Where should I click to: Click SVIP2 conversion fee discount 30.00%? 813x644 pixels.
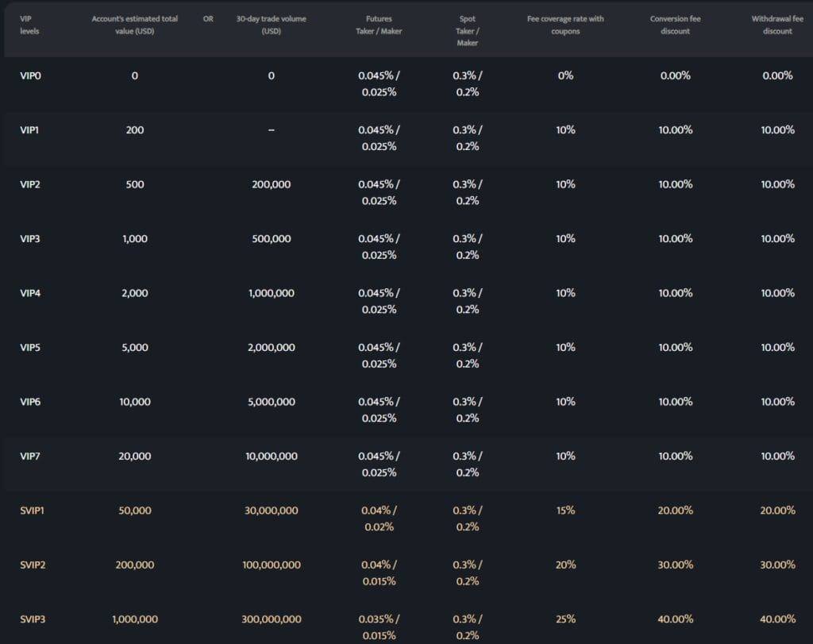675,565
